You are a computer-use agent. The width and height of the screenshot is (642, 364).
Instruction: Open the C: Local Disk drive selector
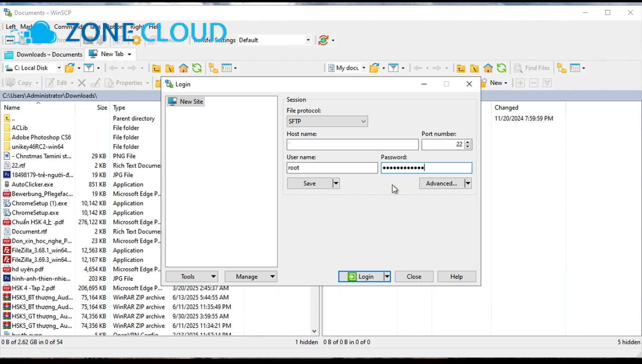tap(32, 68)
